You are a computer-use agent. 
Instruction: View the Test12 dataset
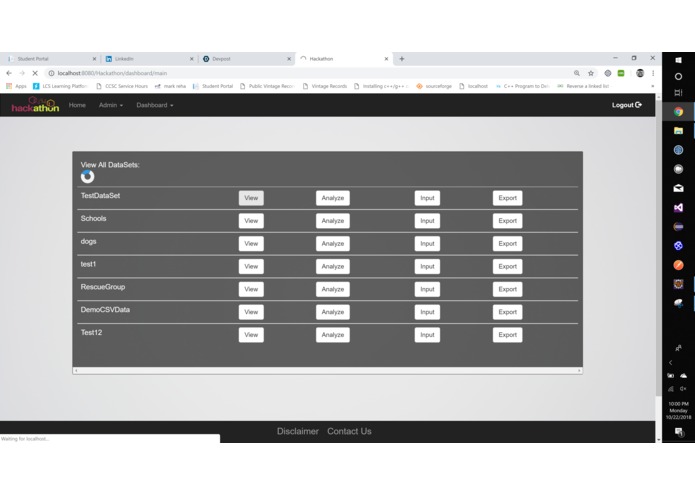251,335
